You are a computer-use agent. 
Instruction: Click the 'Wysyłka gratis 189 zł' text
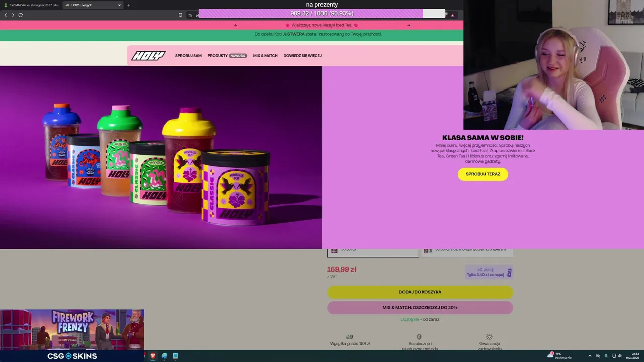pos(350,344)
